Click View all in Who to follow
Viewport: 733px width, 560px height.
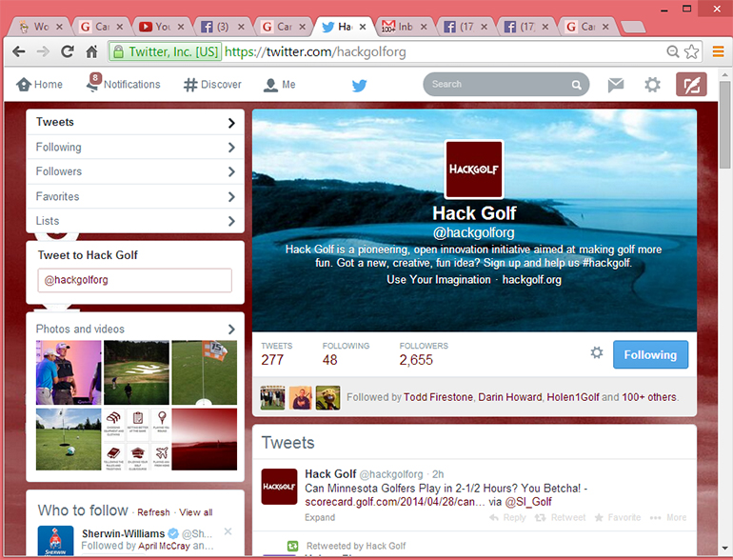(x=195, y=512)
